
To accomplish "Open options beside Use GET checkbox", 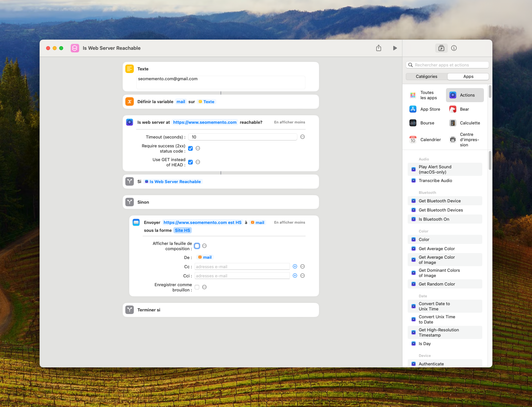I will (x=198, y=162).
